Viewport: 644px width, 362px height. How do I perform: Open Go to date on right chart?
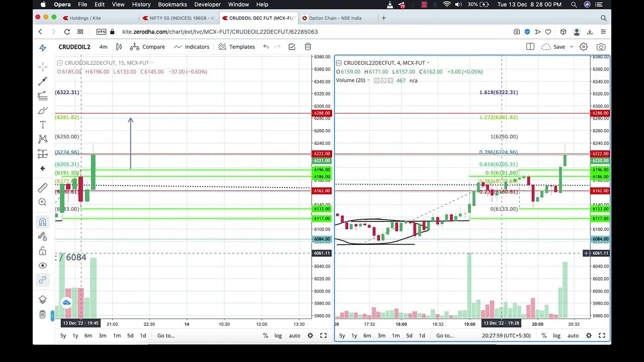pos(445,335)
